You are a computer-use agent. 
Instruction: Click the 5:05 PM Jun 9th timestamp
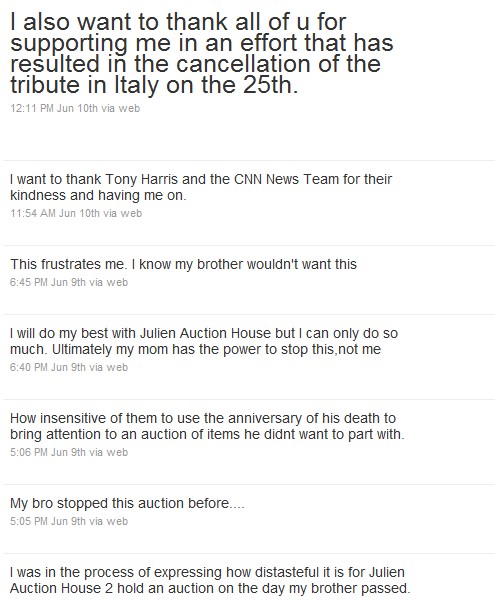[x=48, y=521]
